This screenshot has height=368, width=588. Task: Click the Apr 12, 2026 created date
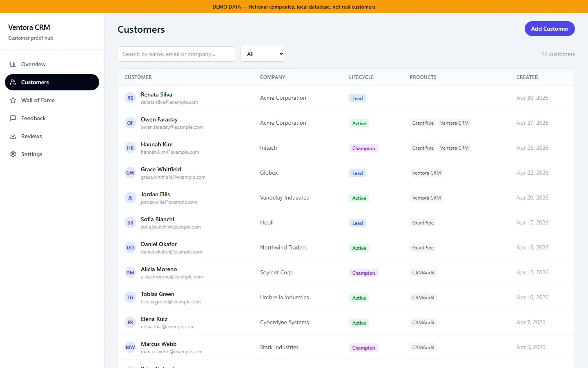(x=532, y=272)
